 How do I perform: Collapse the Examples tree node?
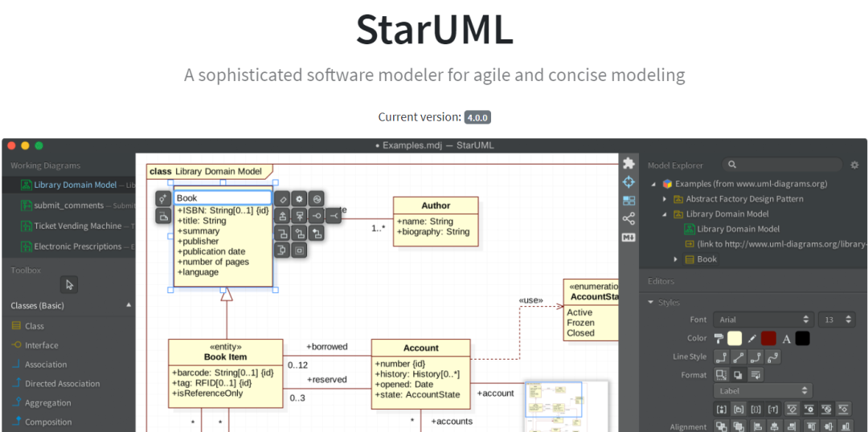pos(653,184)
